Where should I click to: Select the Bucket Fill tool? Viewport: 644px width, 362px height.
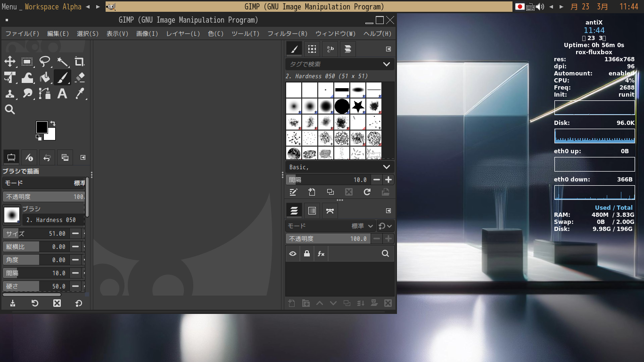click(x=45, y=78)
